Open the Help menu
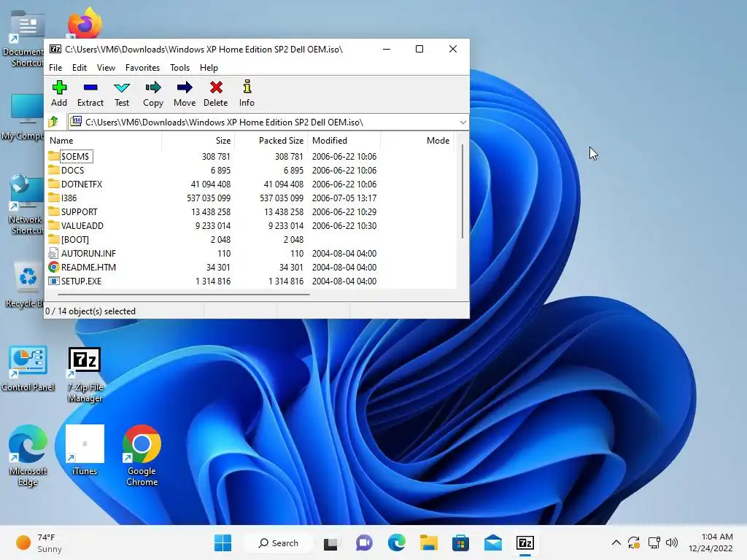747x560 pixels. coord(209,68)
